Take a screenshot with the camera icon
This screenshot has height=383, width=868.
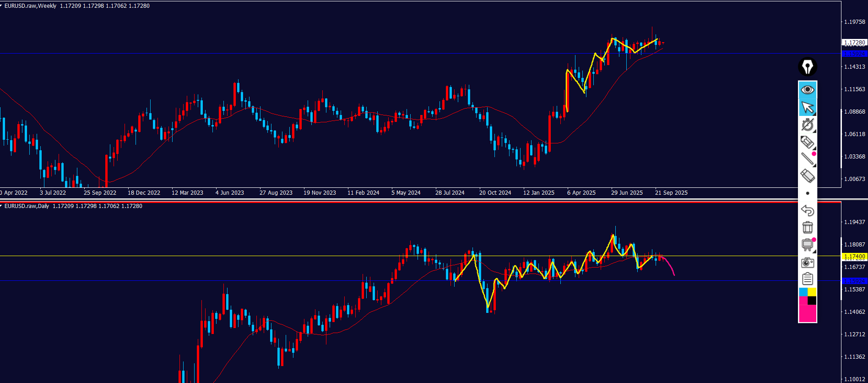pyautogui.click(x=808, y=262)
